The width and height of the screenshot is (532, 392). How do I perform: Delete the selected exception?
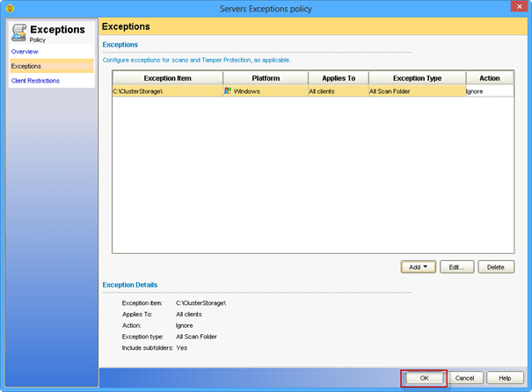496,266
